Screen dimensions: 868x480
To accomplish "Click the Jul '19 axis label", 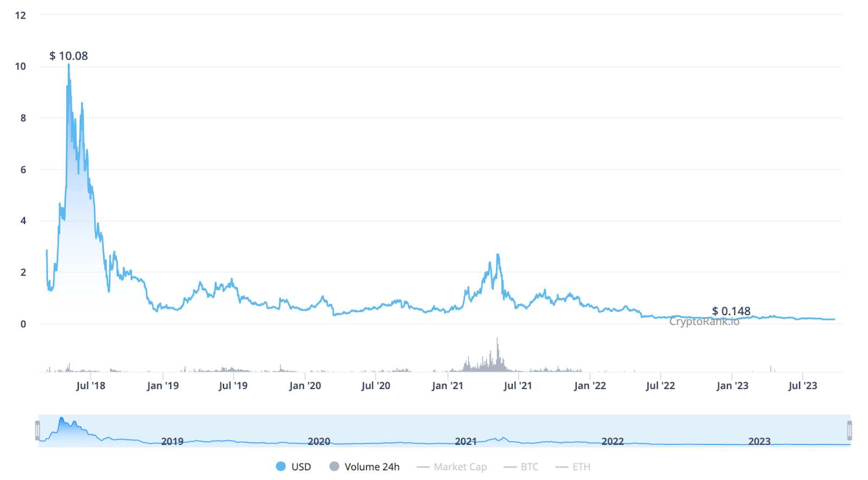I will [233, 386].
